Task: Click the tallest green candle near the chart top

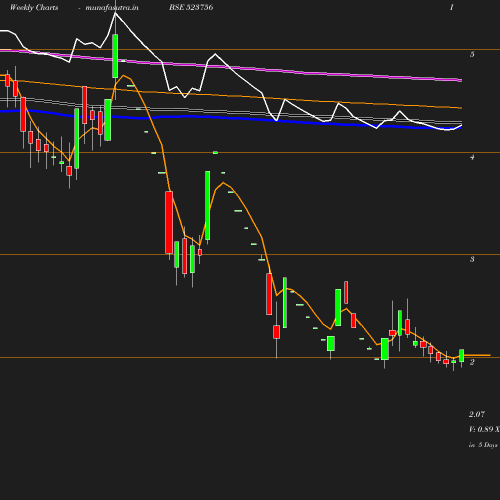Action: pyautogui.click(x=115, y=56)
